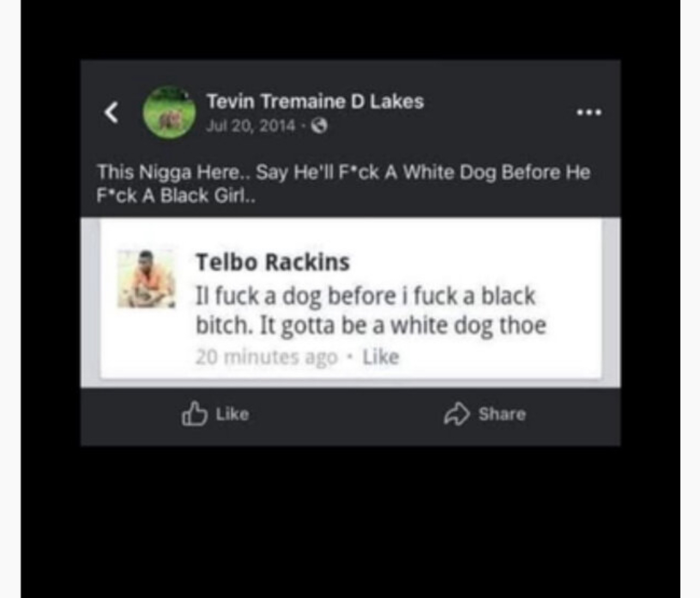Open Tevin Tremaine D Lakes profile name
The width and height of the screenshot is (700, 598).
[x=315, y=101]
